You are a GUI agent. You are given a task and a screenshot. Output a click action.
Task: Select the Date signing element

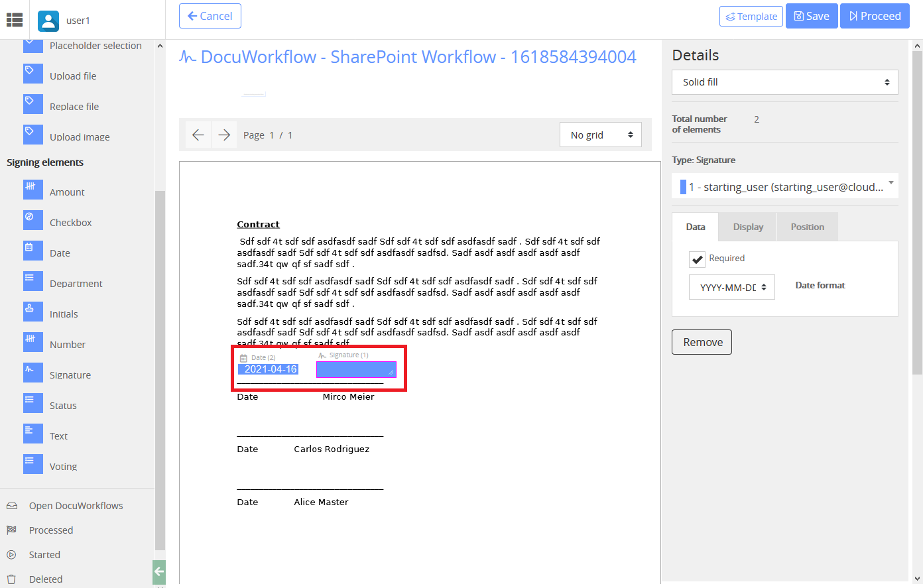[x=61, y=253]
